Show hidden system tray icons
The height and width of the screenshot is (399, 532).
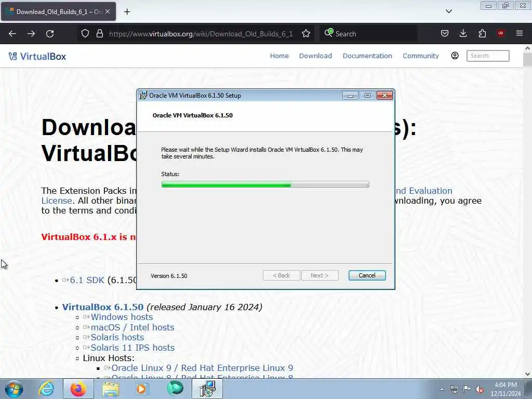[442, 389]
